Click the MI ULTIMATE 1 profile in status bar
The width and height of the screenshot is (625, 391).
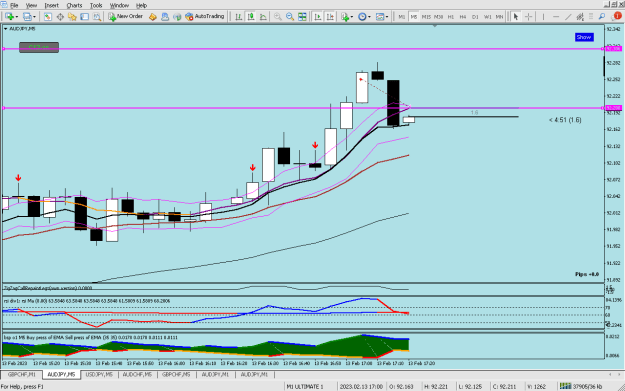click(305, 386)
